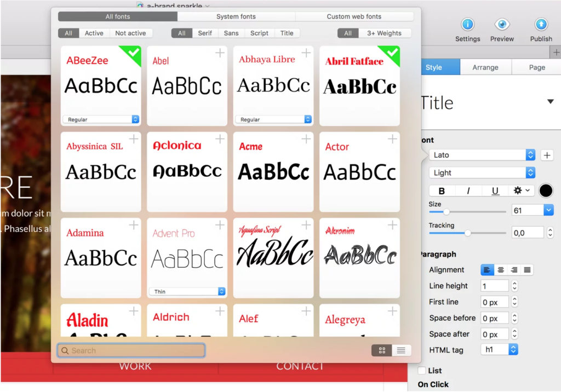
Task: Expand the HTML tag h1 dropdown
Action: 499,350
